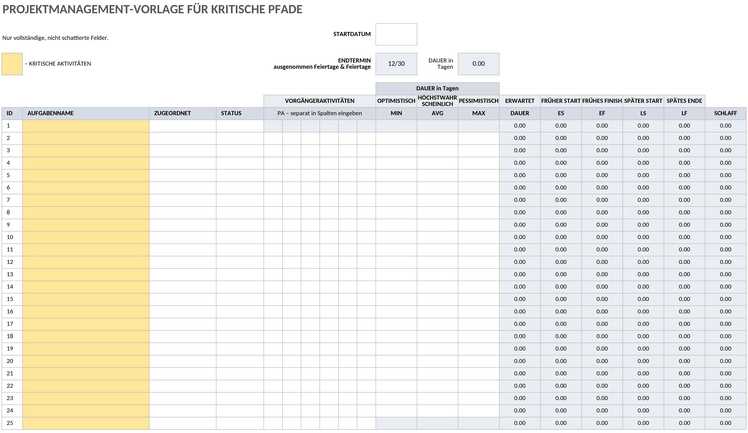Select the ID cell numbered 8
This screenshot has height=433, width=748.
tap(12, 213)
